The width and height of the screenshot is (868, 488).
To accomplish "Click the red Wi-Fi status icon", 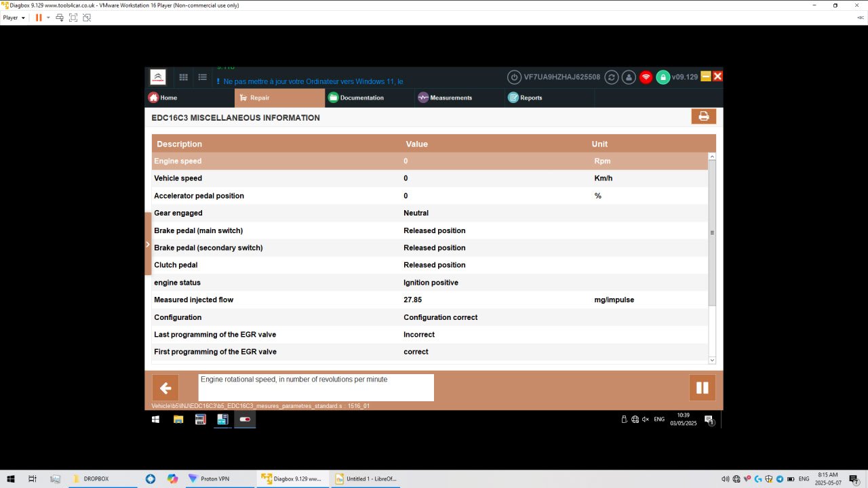I will 646,77.
